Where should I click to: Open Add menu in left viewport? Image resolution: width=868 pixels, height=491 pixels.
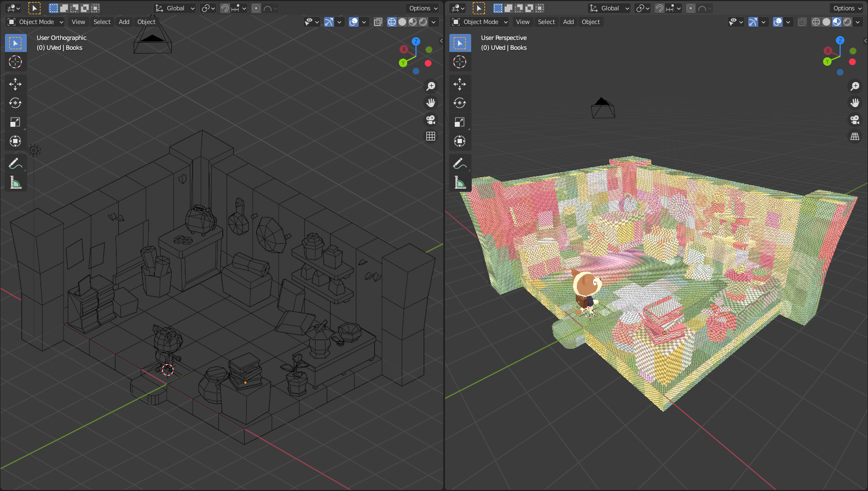tap(124, 22)
